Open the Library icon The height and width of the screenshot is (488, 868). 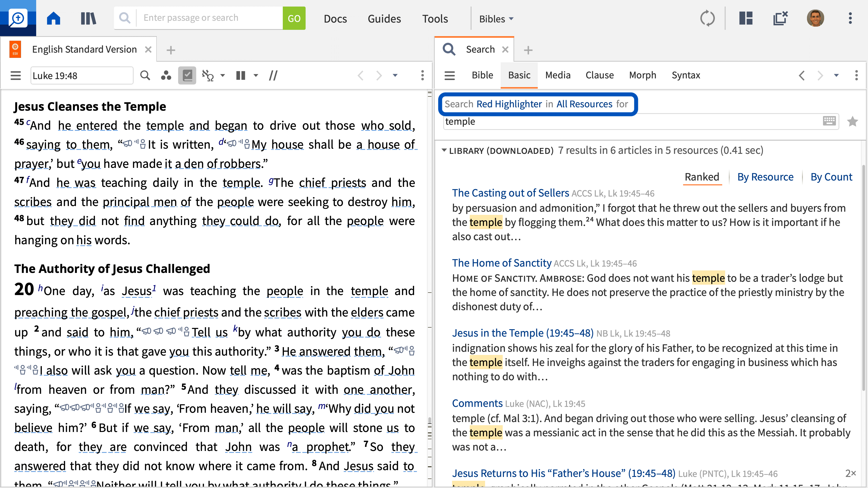[88, 18]
